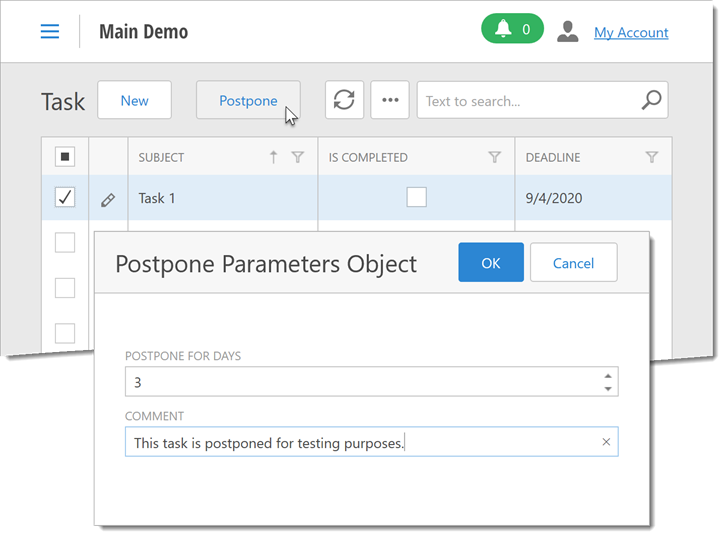
Task: Refresh the task list
Action: click(344, 100)
